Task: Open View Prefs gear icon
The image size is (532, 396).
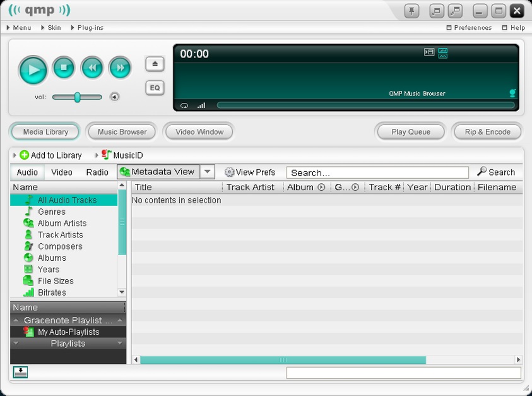Action: pos(229,172)
